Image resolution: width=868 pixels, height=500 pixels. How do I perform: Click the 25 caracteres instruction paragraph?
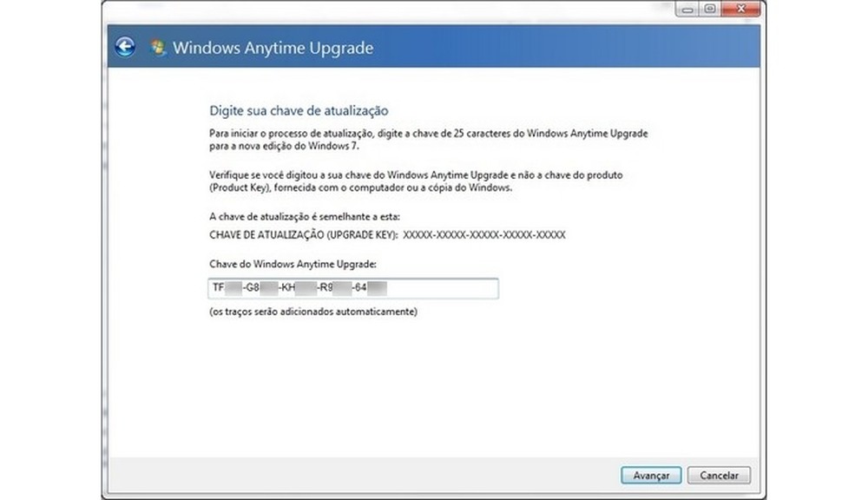tap(425, 139)
